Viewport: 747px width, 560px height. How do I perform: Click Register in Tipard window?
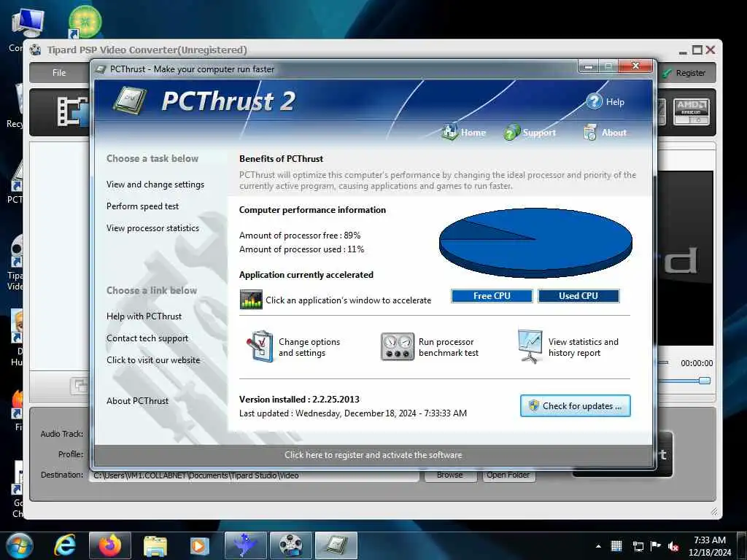(685, 72)
